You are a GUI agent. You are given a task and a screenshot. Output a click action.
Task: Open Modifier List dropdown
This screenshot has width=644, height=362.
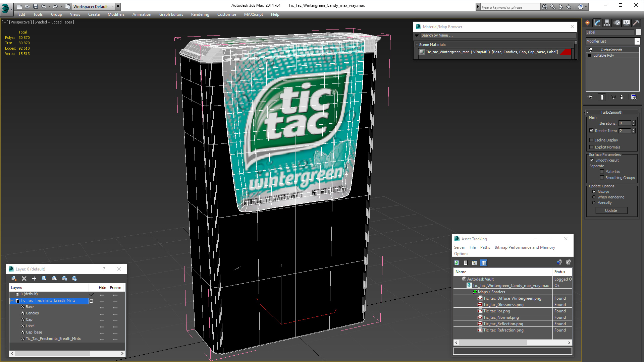click(x=637, y=41)
